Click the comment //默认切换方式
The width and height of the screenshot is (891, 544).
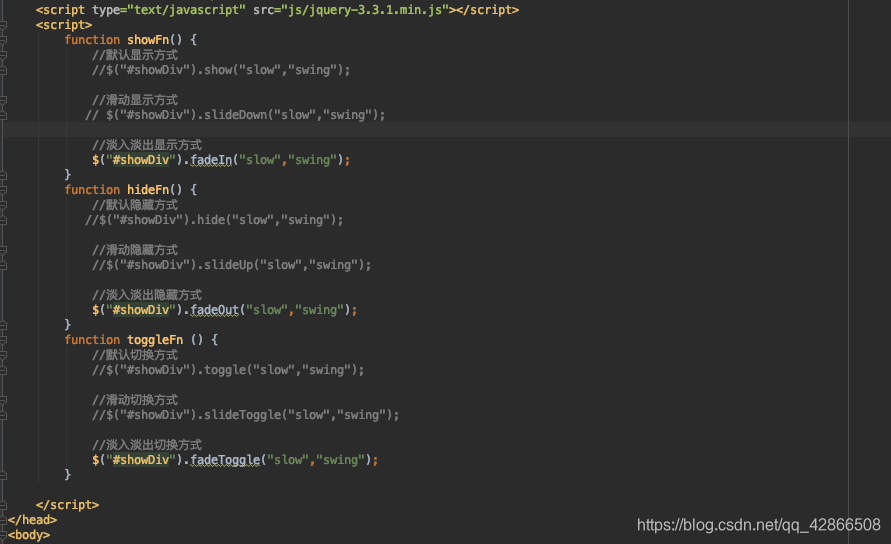point(135,355)
